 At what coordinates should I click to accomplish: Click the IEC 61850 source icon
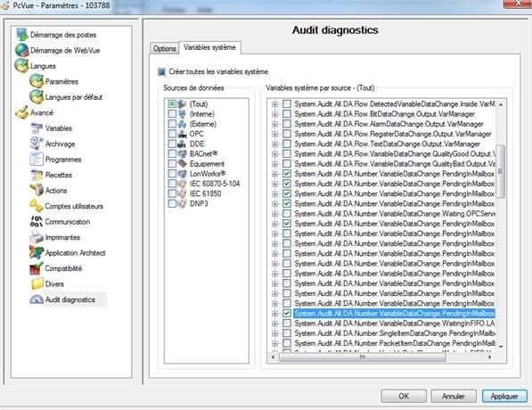click(182, 193)
